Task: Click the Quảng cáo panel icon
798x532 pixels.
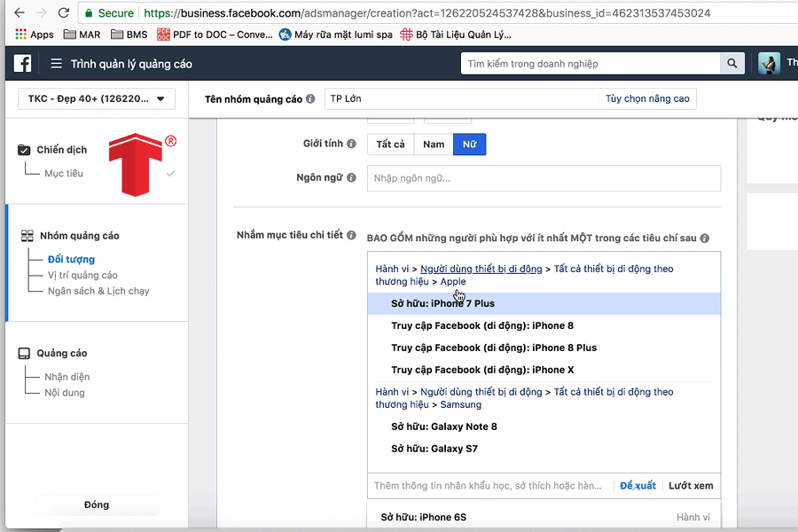Action: point(24,353)
